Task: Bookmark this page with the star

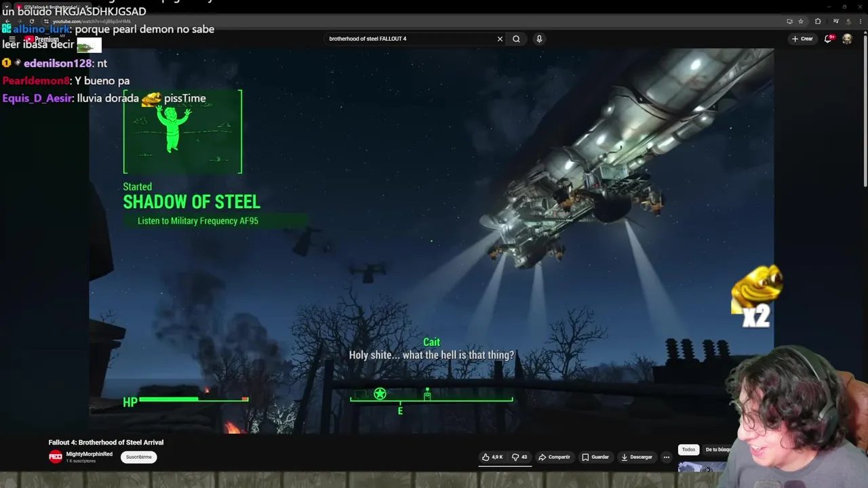Action: click(801, 21)
